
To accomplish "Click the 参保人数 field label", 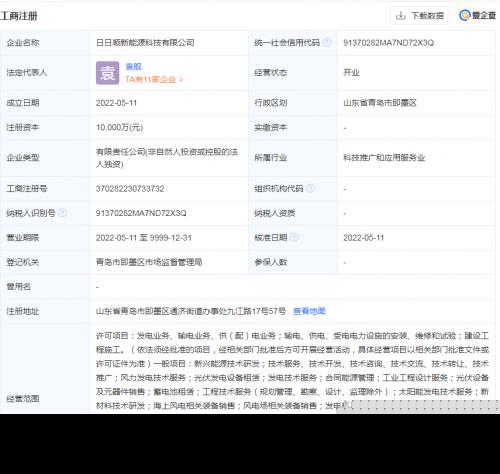I will [x=271, y=262].
